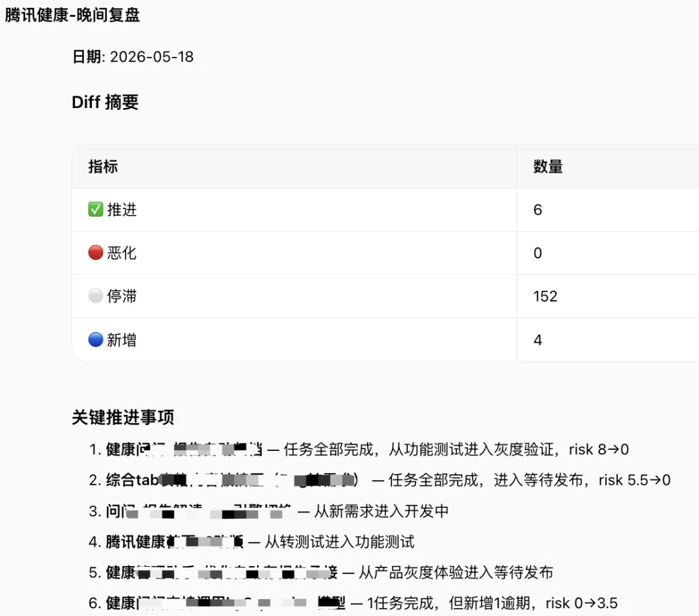Click the 关键推进事项 heading

123,417
